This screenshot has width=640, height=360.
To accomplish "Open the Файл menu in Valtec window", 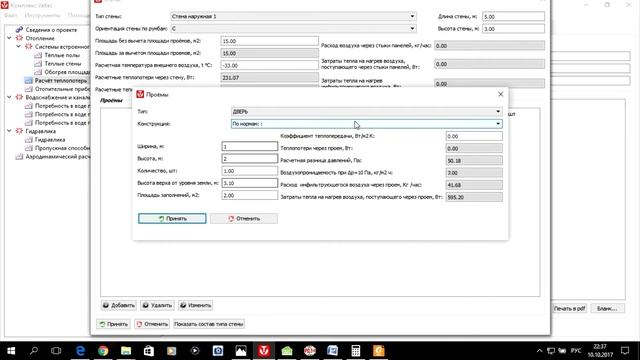I will click(11, 16).
